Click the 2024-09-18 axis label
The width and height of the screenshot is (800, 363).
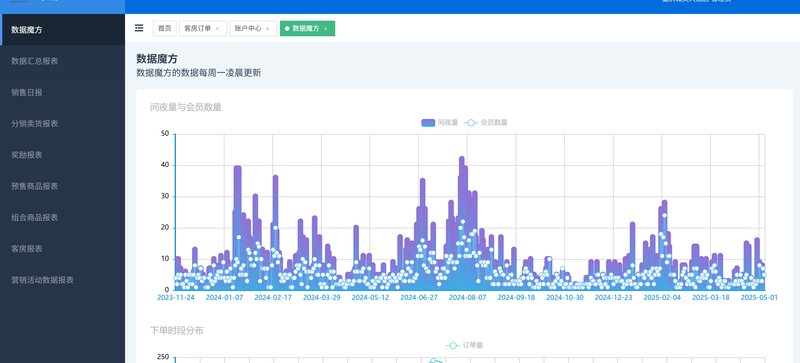(516, 298)
